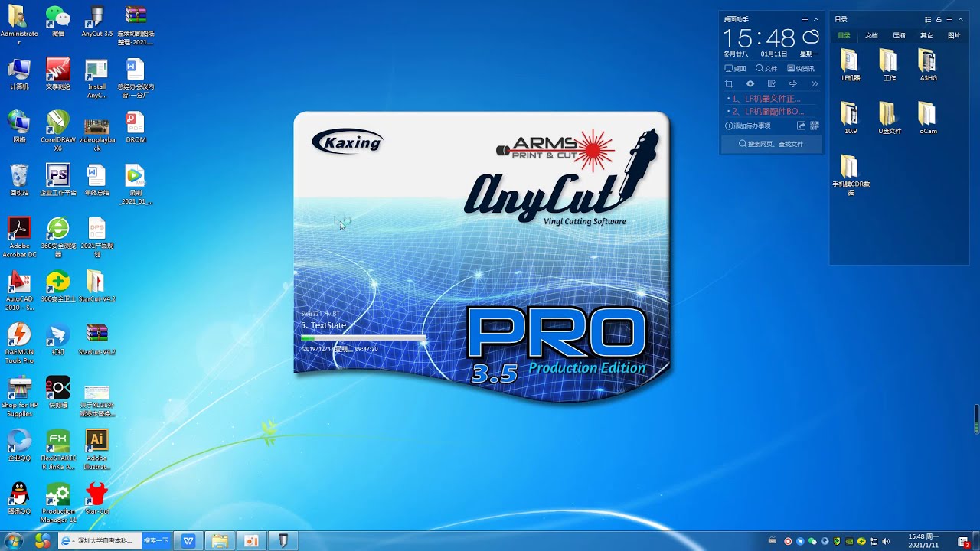
Task: Click the AnyCut pen icon in taskbar
Action: [x=283, y=541]
